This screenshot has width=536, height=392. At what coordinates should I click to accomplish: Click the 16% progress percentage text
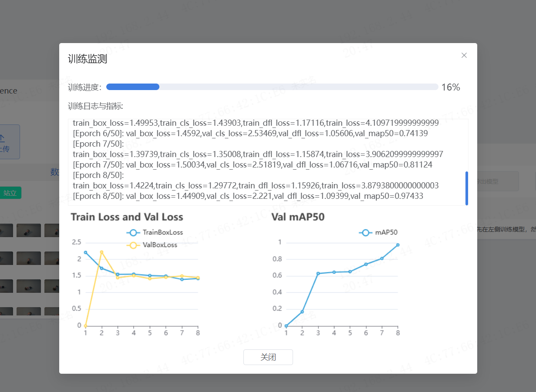[x=450, y=87]
